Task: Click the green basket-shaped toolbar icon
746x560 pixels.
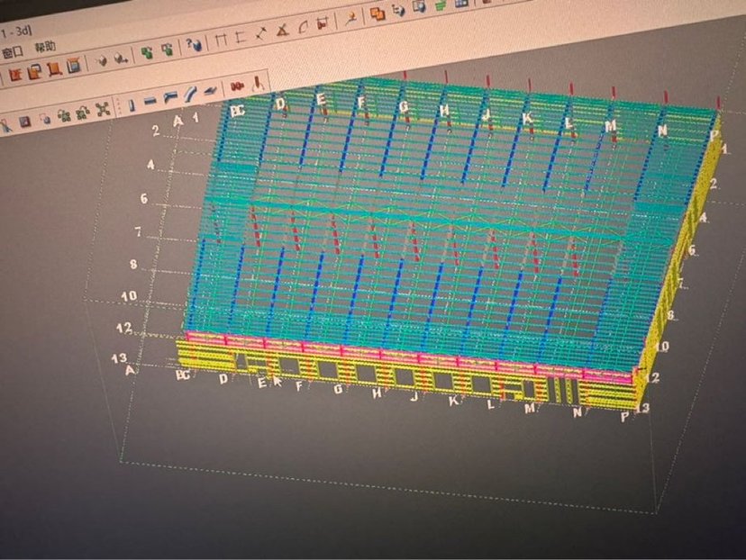Action: coord(441,5)
